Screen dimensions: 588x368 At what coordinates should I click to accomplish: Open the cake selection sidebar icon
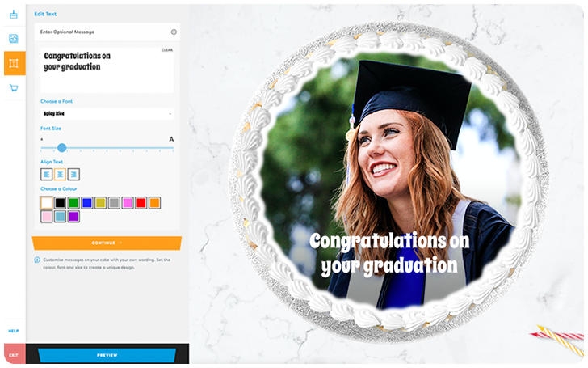coord(14,15)
